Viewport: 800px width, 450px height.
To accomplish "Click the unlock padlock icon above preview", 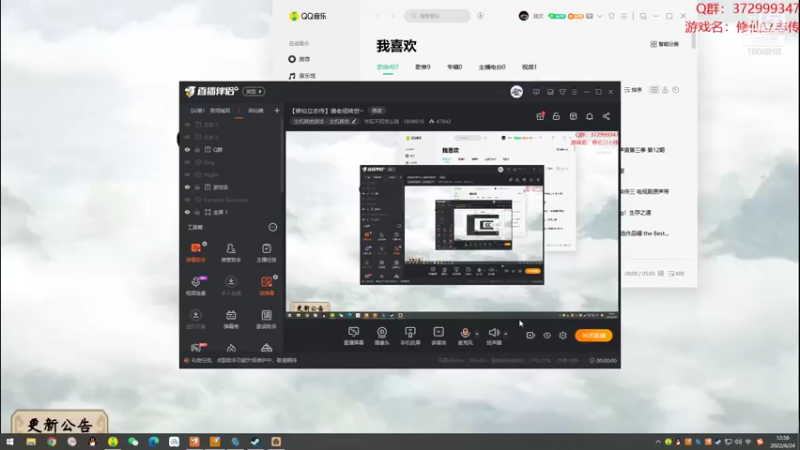I will (556, 116).
